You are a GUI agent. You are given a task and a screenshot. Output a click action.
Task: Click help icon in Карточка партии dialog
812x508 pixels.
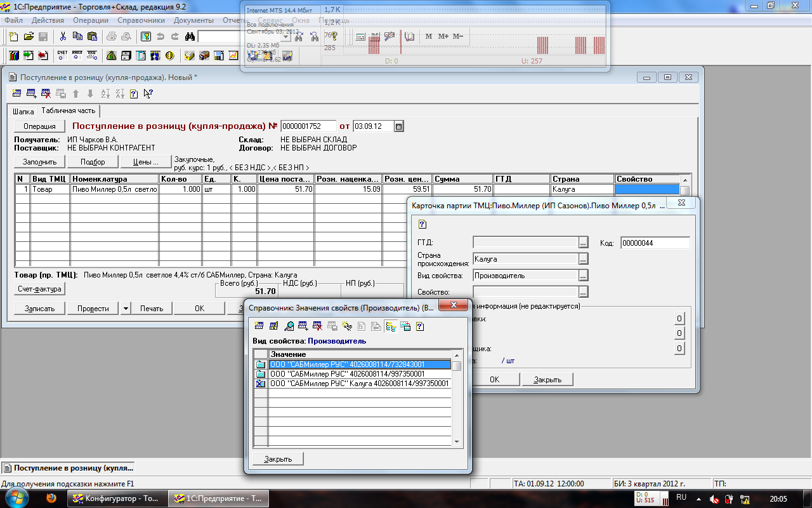pos(422,224)
